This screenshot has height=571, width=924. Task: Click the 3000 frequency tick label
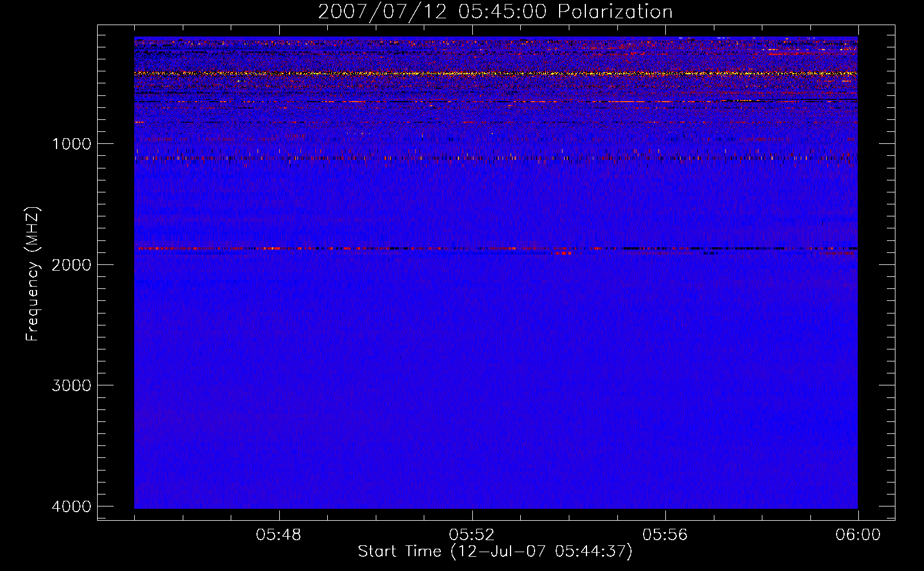(71, 385)
